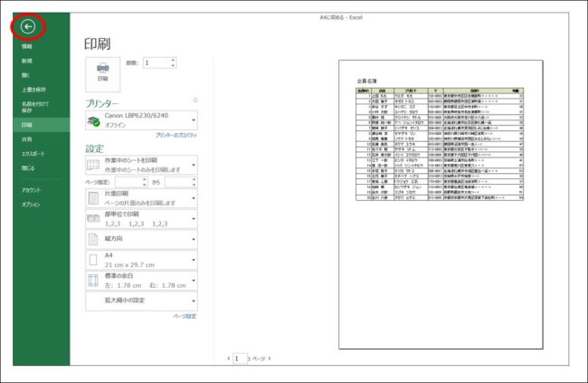Screen dimensions: 588x383
Task: Click the 会員名簿 title in the preview
Action: click(x=366, y=81)
